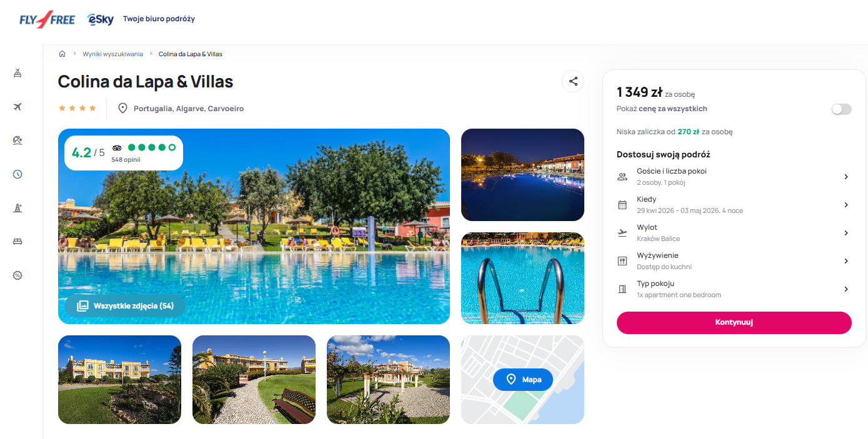868x439 pixels.
Task: Open 'Wyżywienie' meal plan options
Action: tap(734, 261)
